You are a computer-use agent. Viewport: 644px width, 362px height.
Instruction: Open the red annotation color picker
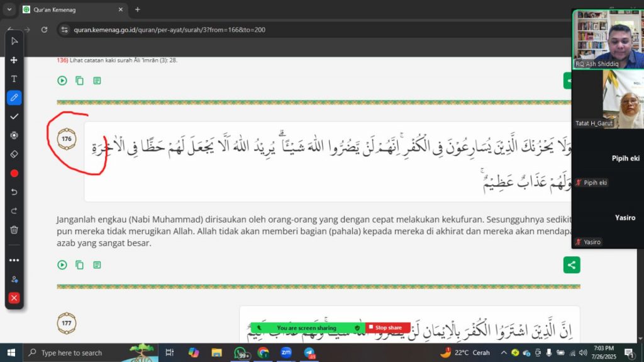point(14,173)
